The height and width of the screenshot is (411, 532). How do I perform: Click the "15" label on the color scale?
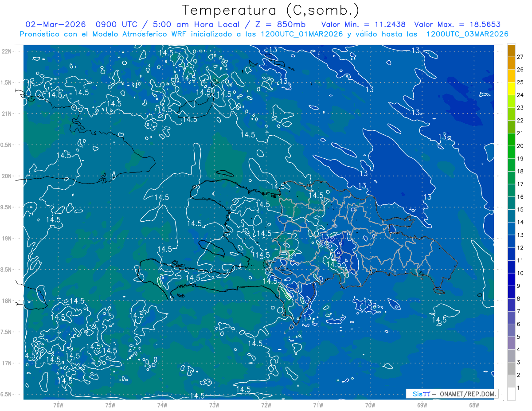pyautogui.click(x=520, y=210)
